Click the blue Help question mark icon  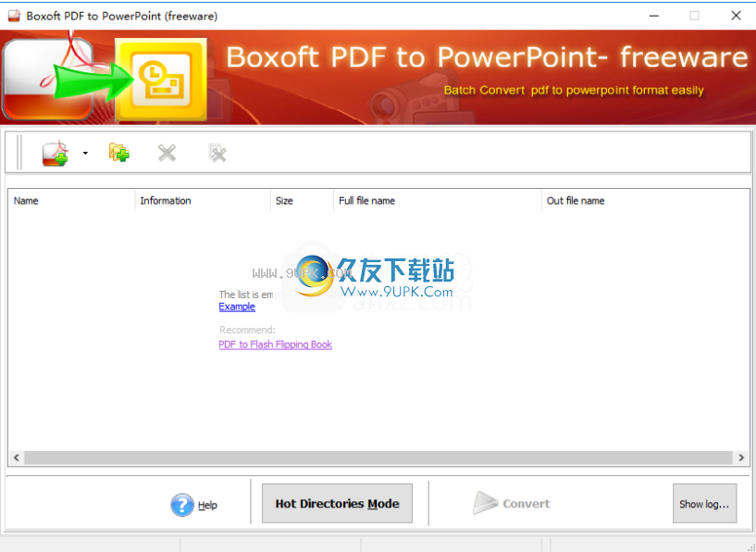point(181,505)
